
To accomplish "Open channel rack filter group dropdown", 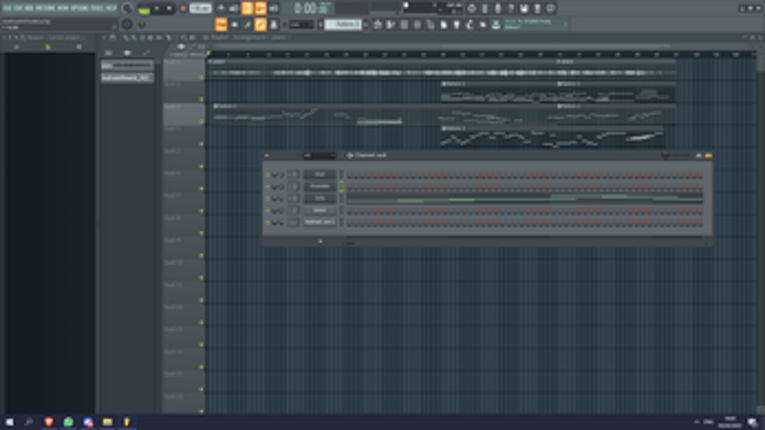I will [x=320, y=155].
